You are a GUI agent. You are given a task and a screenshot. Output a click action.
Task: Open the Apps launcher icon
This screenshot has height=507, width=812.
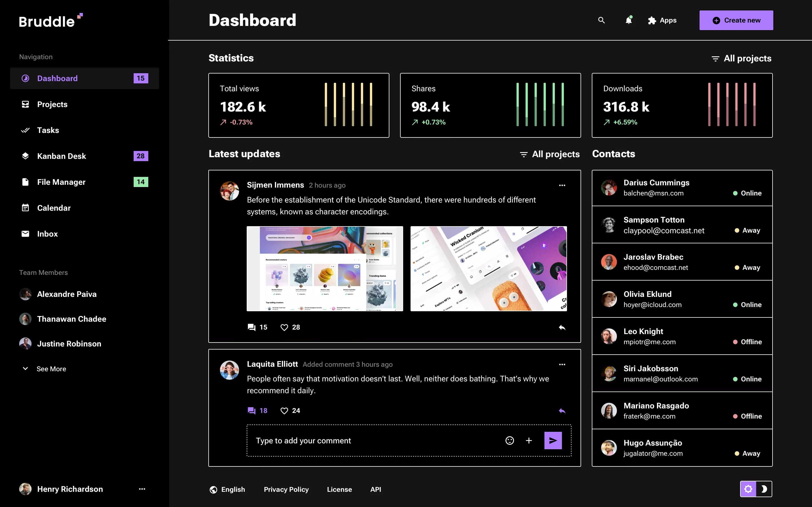[x=652, y=20]
